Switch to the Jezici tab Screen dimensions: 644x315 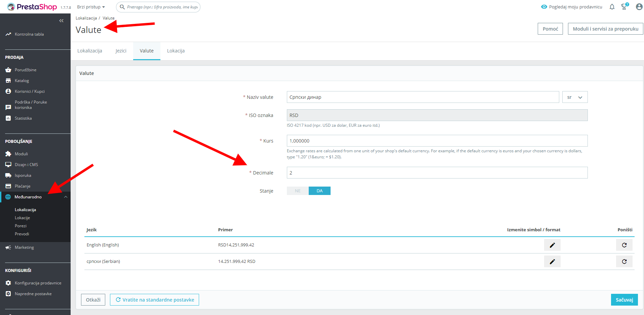point(121,51)
